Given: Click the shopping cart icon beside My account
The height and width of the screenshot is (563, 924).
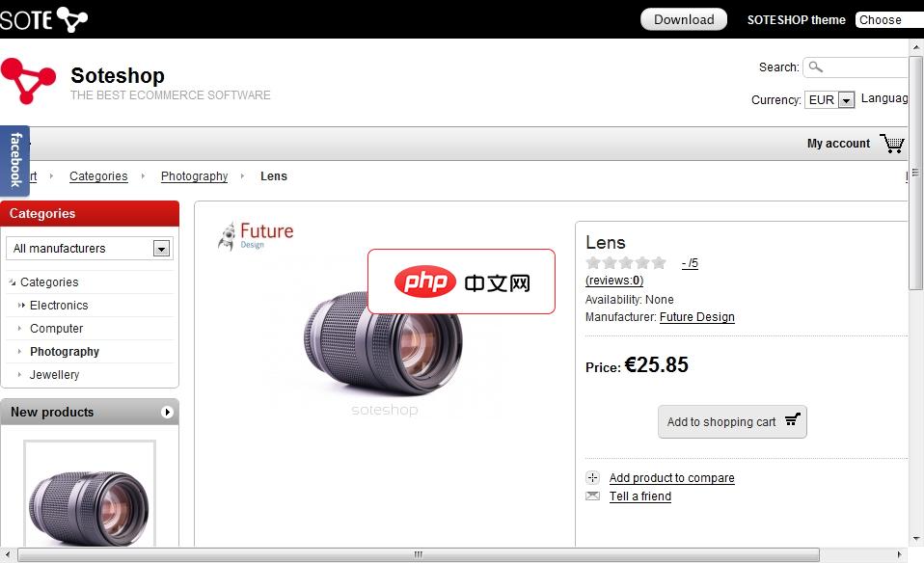Looking at the screenshot, I should point(892,143).
